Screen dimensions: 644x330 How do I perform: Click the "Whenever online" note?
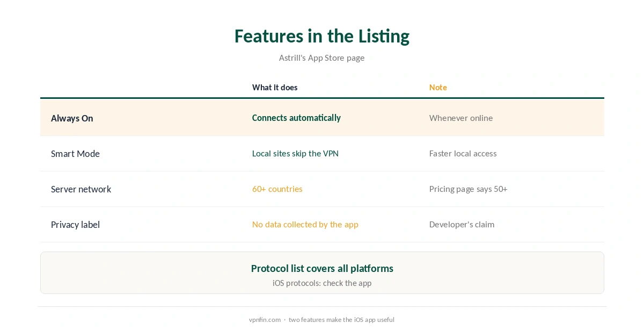pos(461,118)
